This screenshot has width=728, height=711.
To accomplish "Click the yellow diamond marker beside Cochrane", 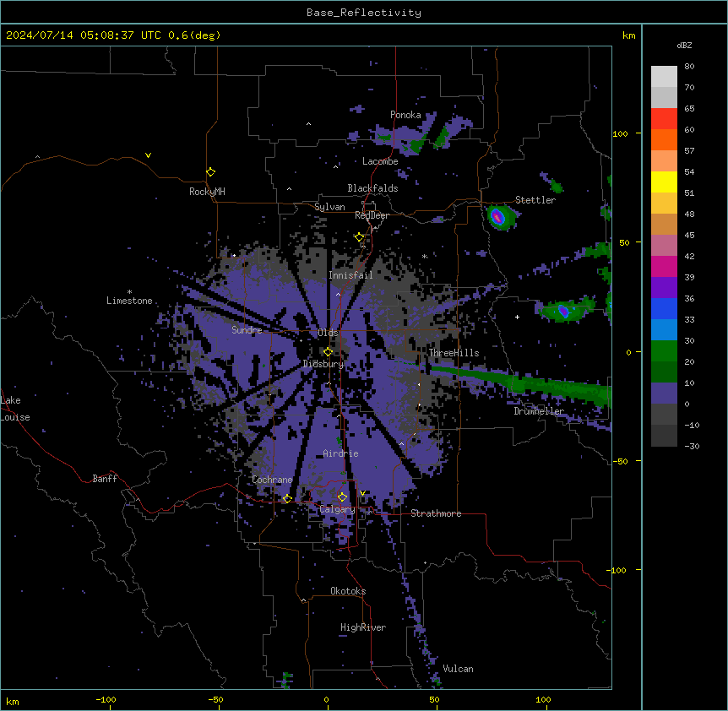I will [287, 499].
